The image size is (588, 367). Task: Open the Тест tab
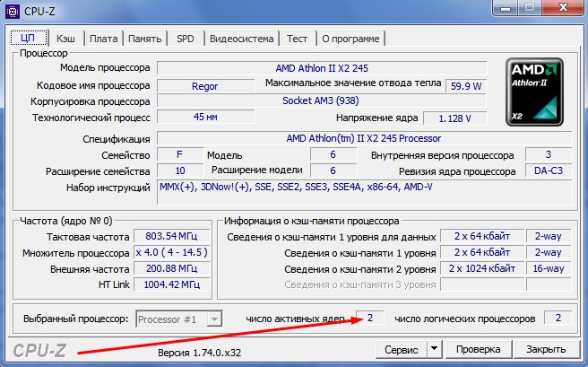point(297,39)
